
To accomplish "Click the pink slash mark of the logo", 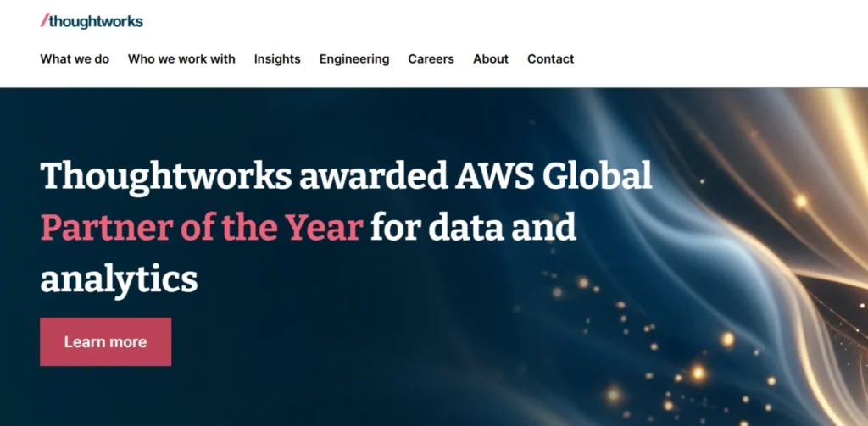I will coord(44,20).
